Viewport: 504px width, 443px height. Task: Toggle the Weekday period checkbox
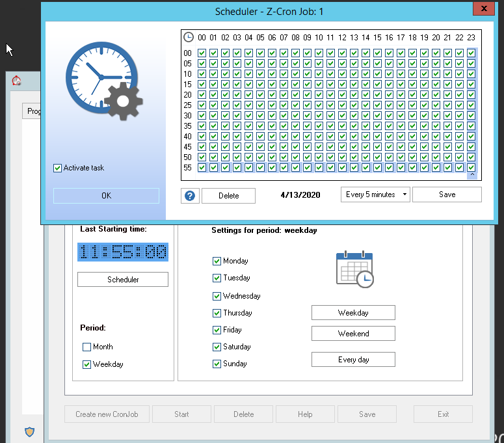[86, 364]
